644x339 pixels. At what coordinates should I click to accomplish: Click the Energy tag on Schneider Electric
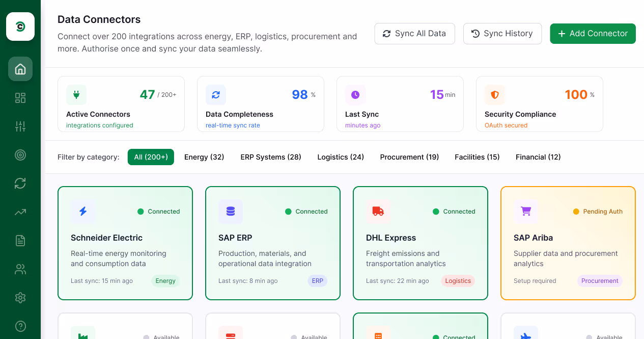165,281
